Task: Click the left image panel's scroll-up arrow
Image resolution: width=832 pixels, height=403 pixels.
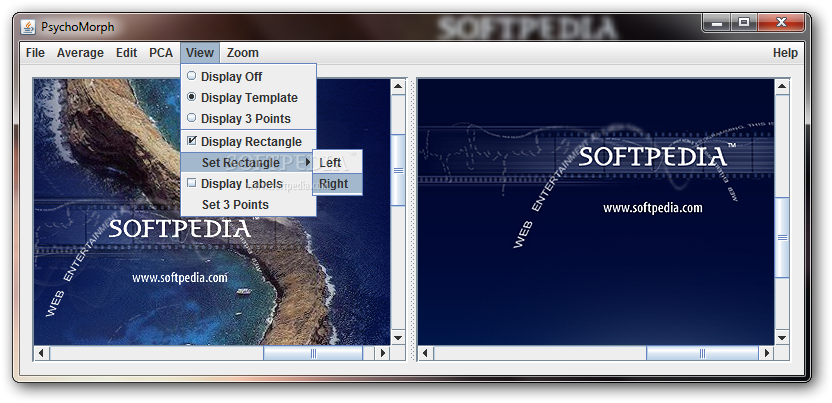Action: pos(398,86)
